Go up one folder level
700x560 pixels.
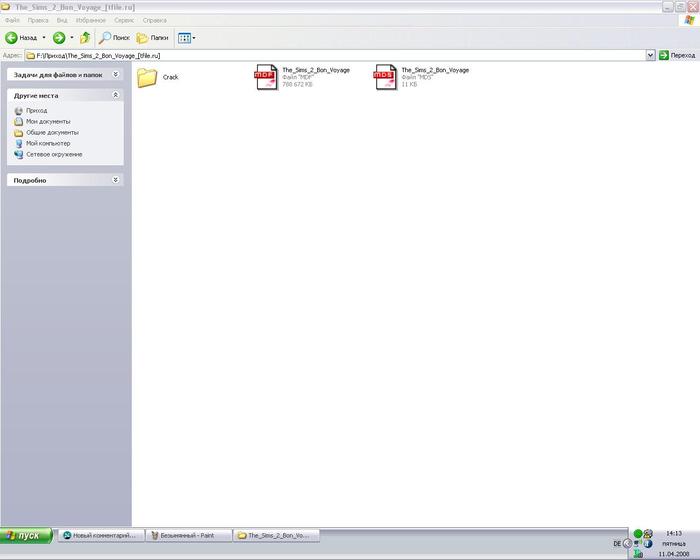85,38
